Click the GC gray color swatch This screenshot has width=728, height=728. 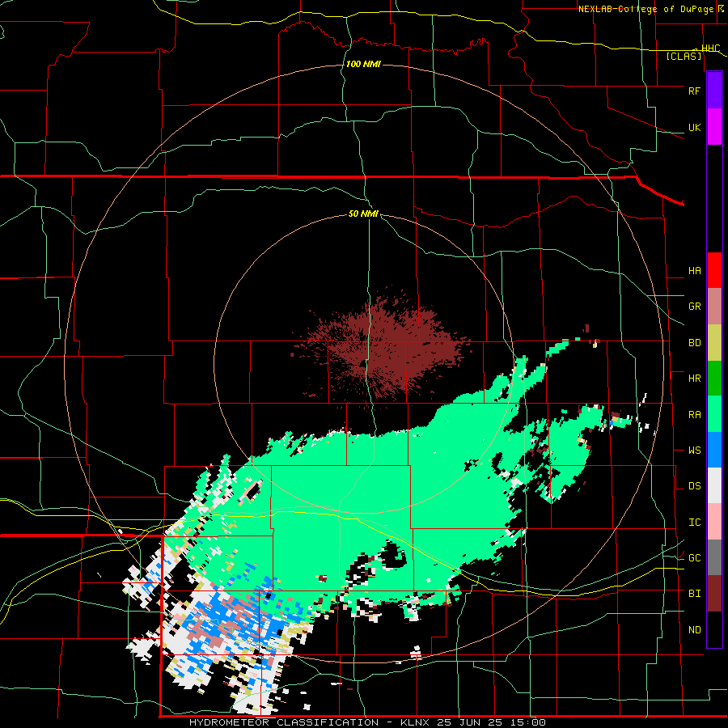(x=714, y=557)
